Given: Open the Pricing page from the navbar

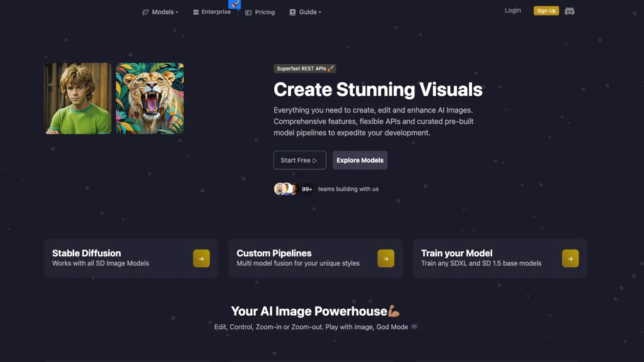Looking at the screenshot, I should (265, 12).
